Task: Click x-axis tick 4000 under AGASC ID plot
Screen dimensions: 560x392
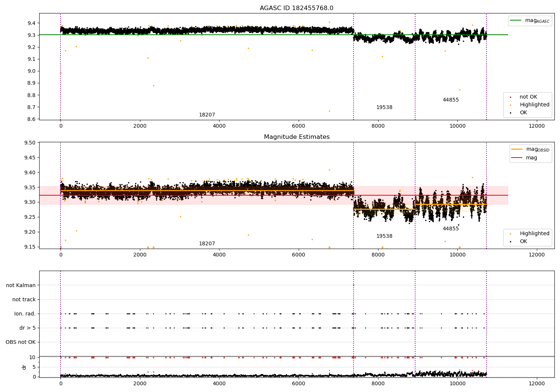Action: pyautogui.click(x=219, y=126)
